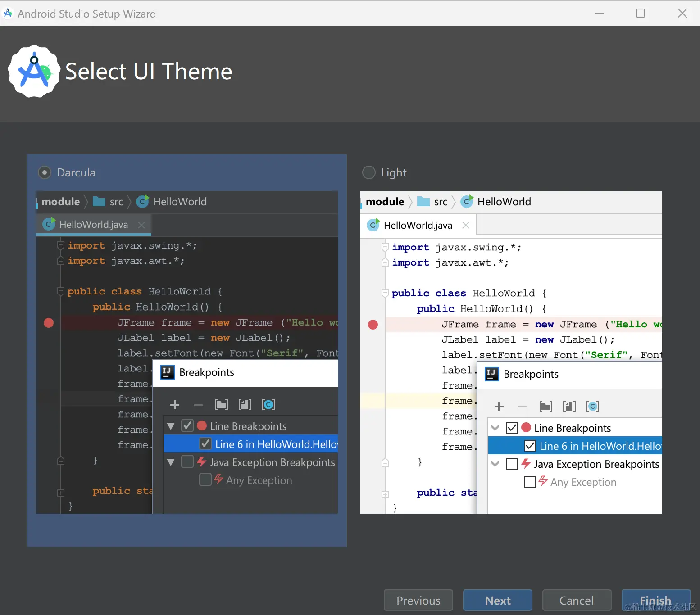The width and height of the screenshot is (700, 615).
Task: Click the Breakpoints dialog icon in Light preview
Action: tap(492, 374)
